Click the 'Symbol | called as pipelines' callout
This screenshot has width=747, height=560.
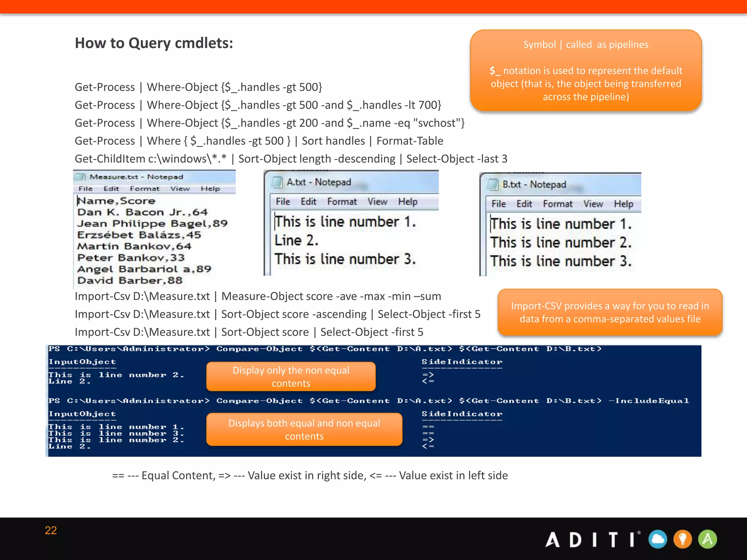[586, 71]
